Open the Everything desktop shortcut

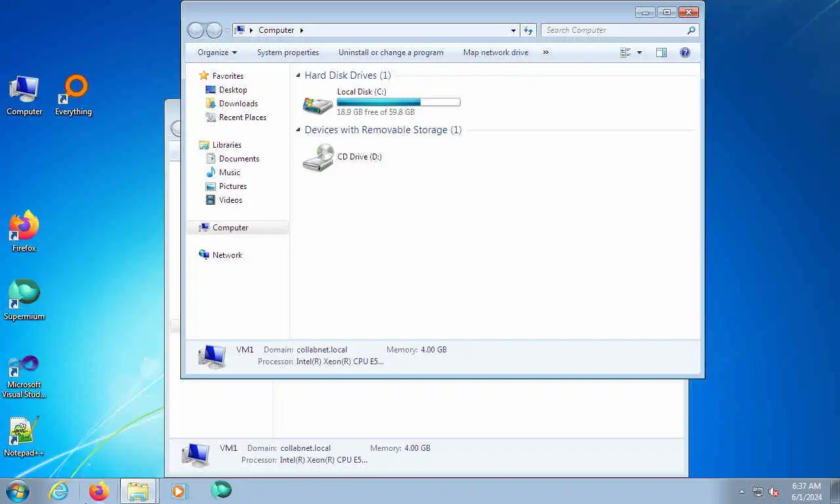73,96
